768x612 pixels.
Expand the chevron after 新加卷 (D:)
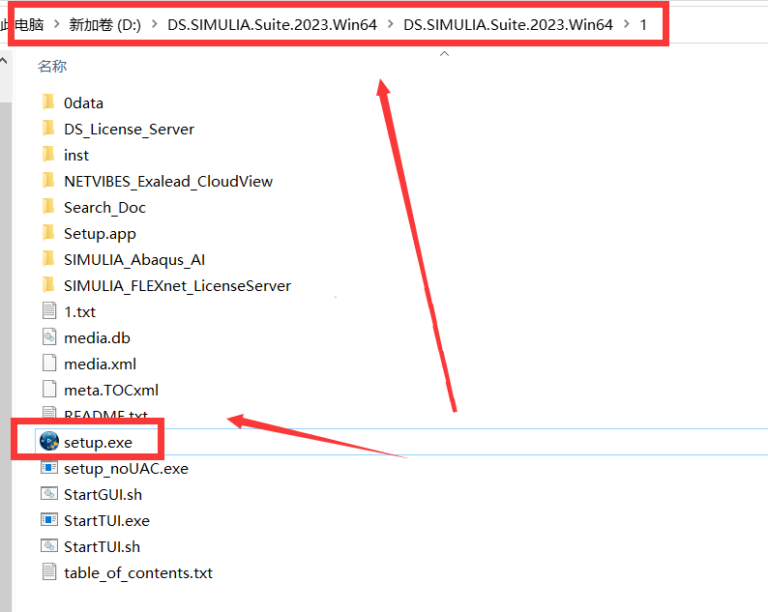pyautogui.click(x=154, y=24)
